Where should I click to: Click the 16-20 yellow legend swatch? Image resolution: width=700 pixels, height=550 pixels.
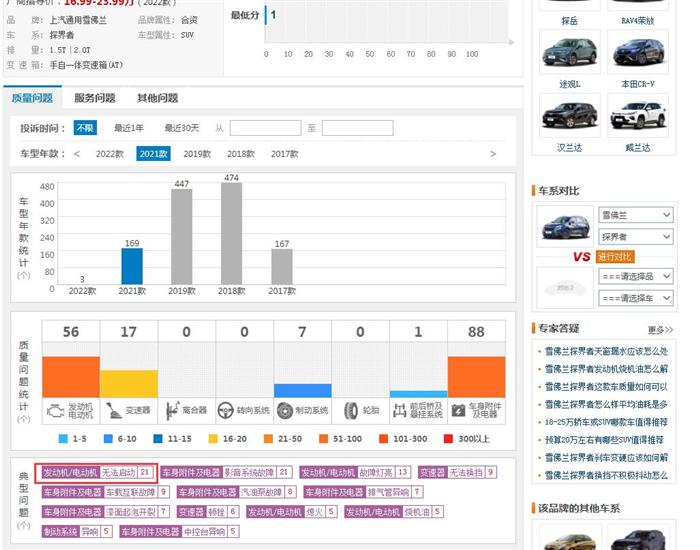click(213, 439)
